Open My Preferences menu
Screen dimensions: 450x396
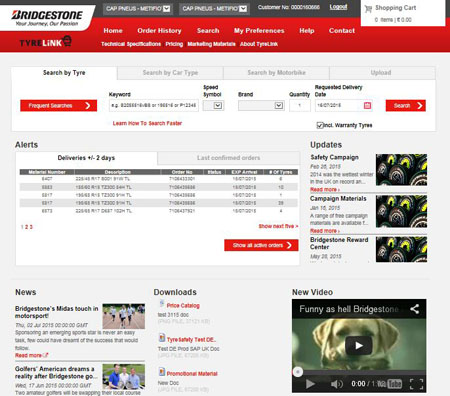(x=259, y=31)
